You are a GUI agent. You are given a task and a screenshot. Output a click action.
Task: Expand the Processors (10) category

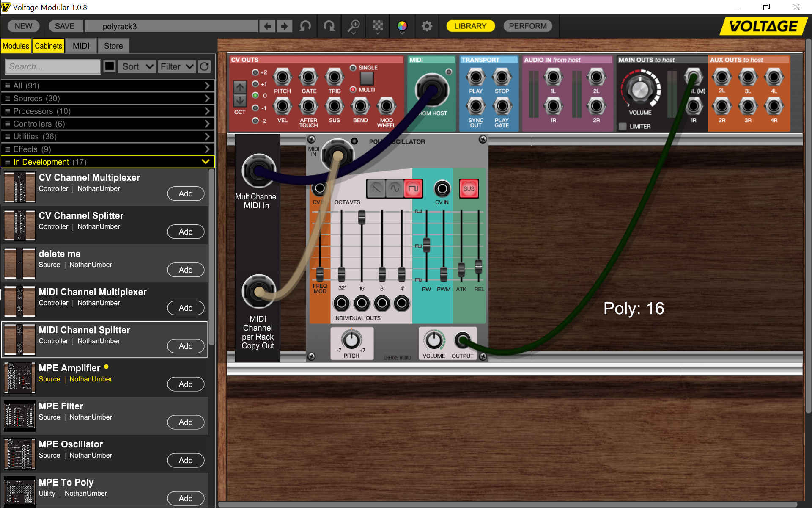click(108, 111)
